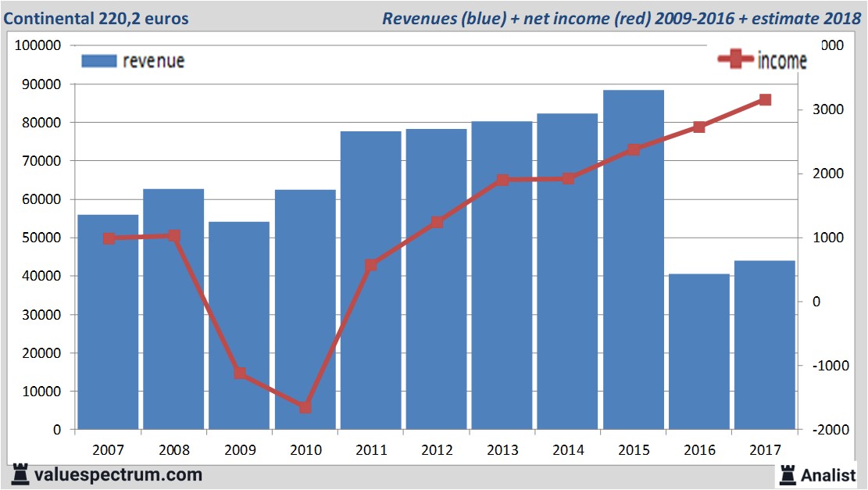Click the valuespectrum.com chess rook logo icon

point(20,474)
